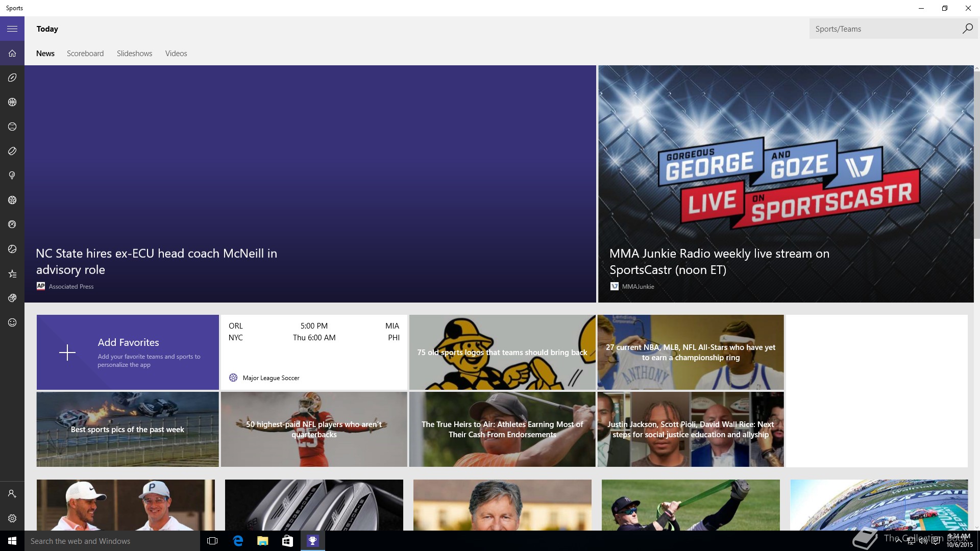The height and width of the screenshot is (551, 980).
Task: Switch to the Videos tab
Action: pos(176,54)
